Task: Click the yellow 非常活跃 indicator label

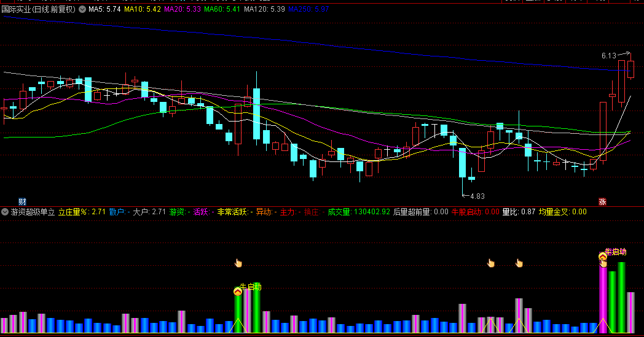Action: [x=235, y=212]
